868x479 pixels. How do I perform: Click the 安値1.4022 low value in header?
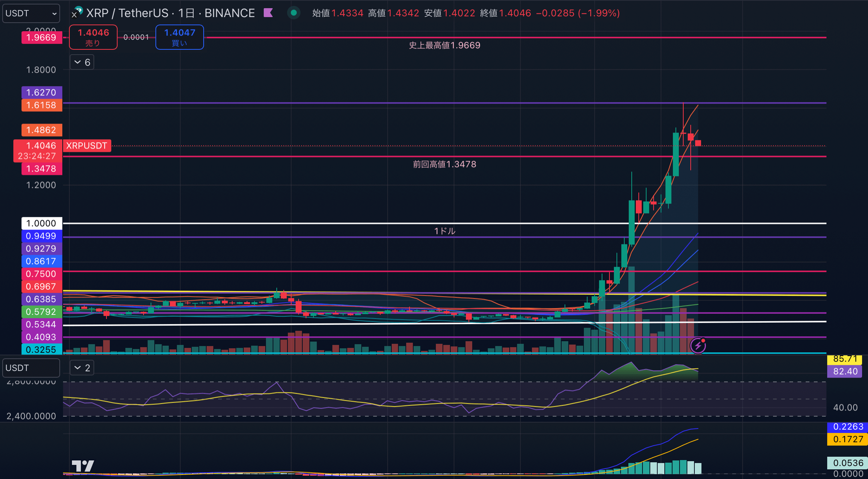[x=450, y=13]
